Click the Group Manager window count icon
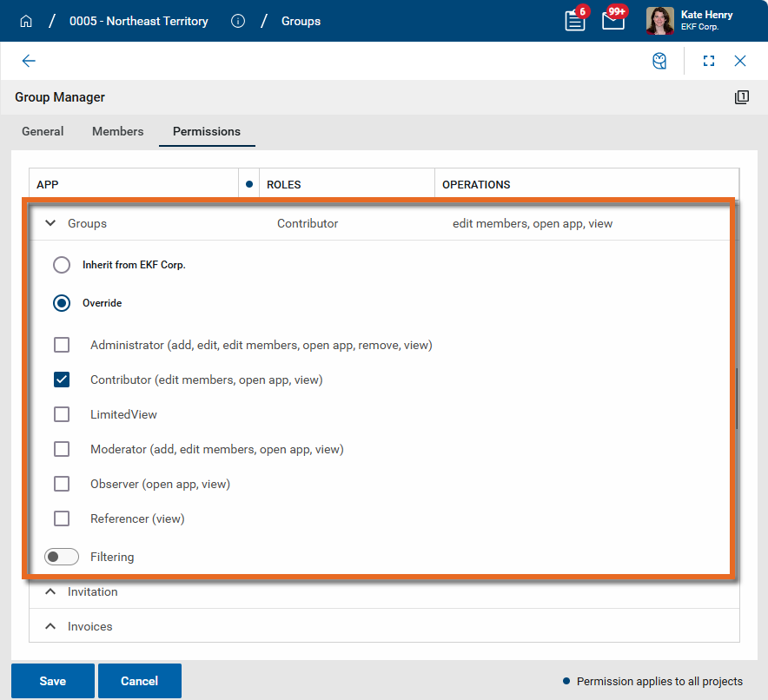The image size is (768, 700). (x=741, y=97)
